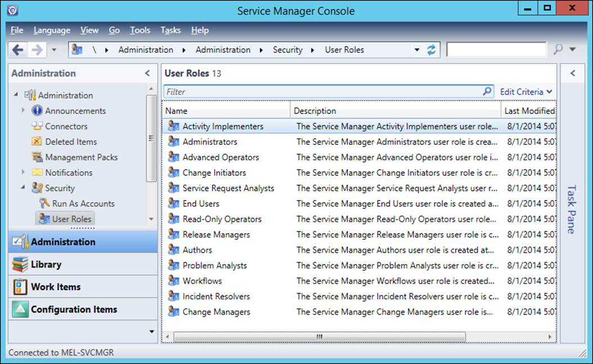The width and height of the screenshot is (593, 364).
Task: Click the Work Items clipboard icon
Action: [20, 286]
